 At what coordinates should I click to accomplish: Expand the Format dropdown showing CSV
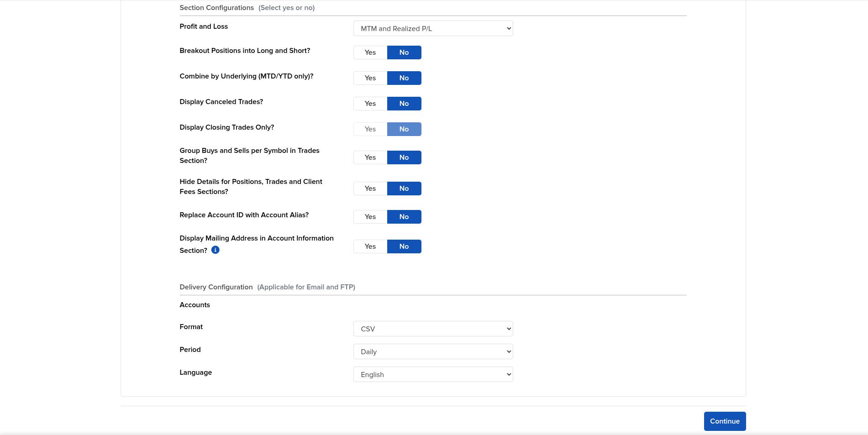(x=433, y=329)
